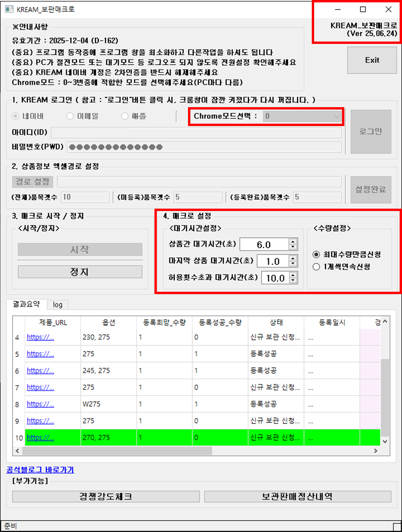Click the 설정완료 button

pyautogui.click(x=371, y=189)
